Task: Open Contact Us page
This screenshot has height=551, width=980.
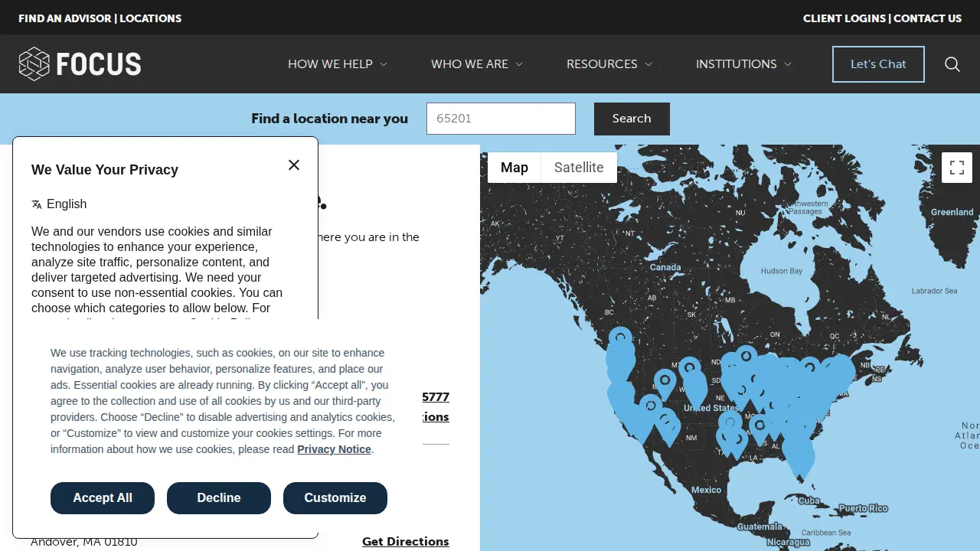Action: (x=928, y=18)
